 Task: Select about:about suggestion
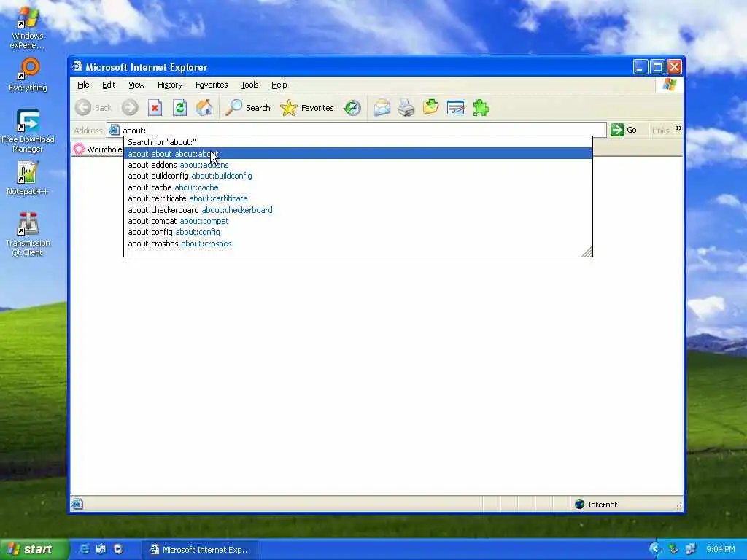point(357,153)
